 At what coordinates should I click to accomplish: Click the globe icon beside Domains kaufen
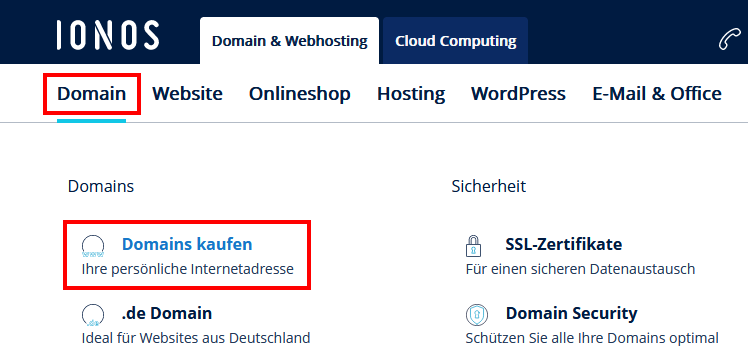coord(93,246)
